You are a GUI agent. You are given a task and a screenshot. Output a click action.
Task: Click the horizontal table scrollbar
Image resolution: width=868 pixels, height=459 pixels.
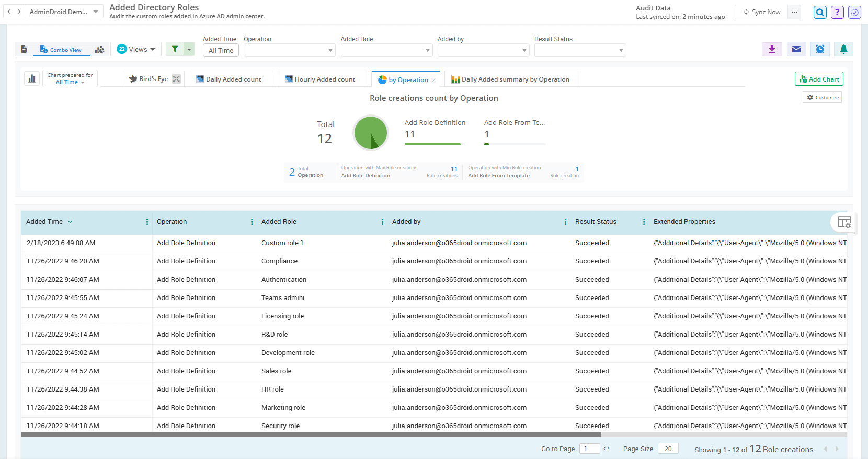click(311, 434)
